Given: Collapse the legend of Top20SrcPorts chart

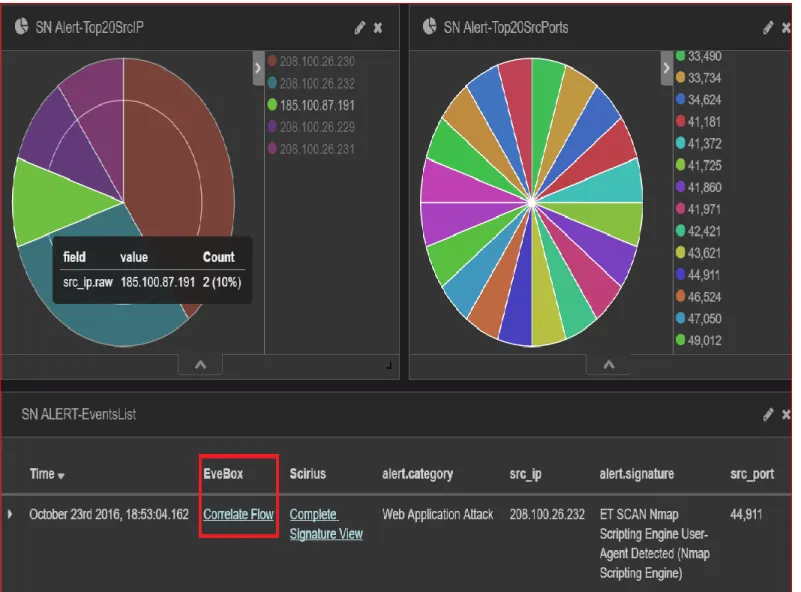Looking at the screenshot, I should pos(666,68).
